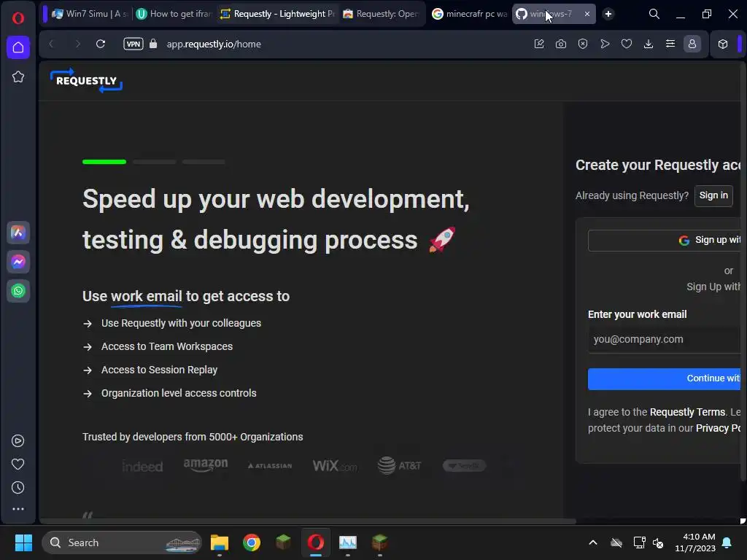Image resolution: width=747 pixels, height=560 pixels.
Task: Open File Explorer from taskbar
Action: coord(220,542)
